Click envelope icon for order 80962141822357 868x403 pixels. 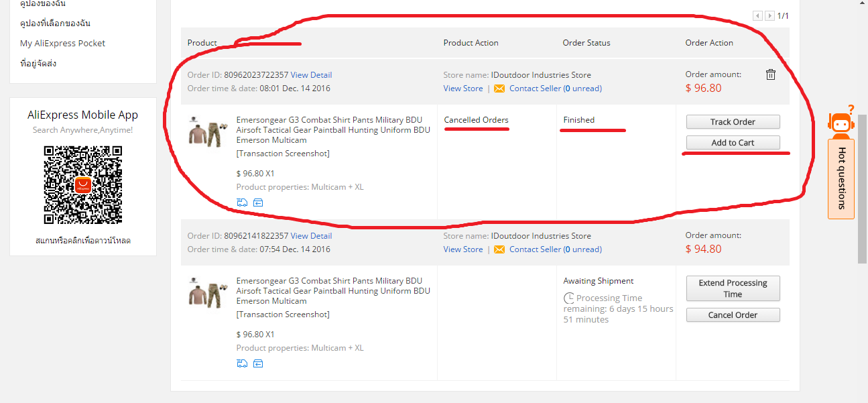point(499,249)
